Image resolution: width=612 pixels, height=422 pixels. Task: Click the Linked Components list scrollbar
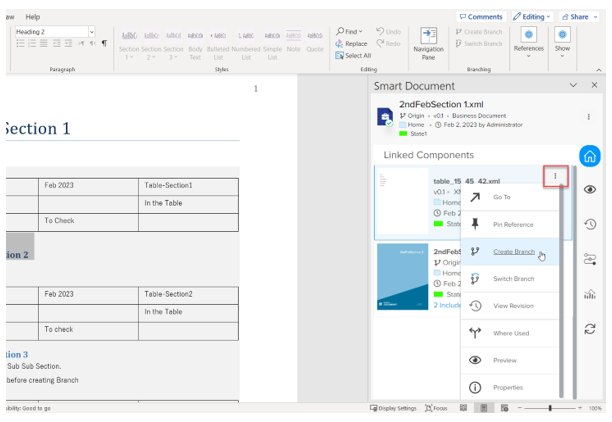[574, 282]
